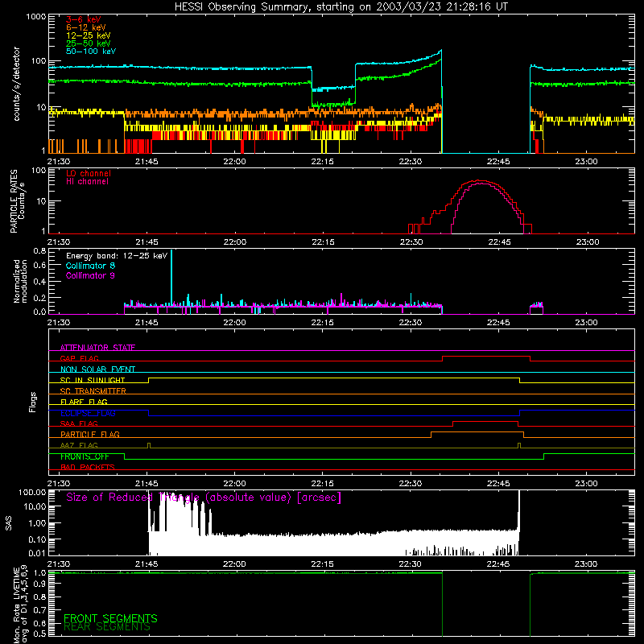Click the 0.7 value on the livetime axis
Viewport: 644px width, 644px height.
tap(39, 610)
